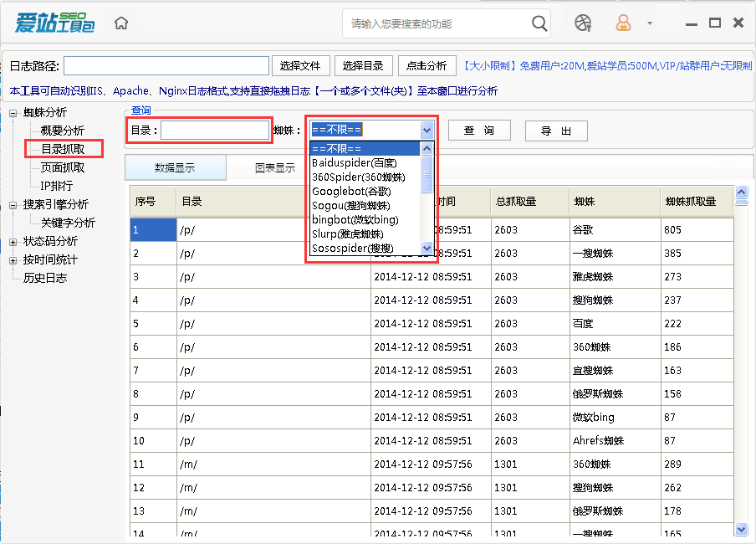Click the table scrollbar up arrow
The image size is (756, 544).
click(741, 192)
